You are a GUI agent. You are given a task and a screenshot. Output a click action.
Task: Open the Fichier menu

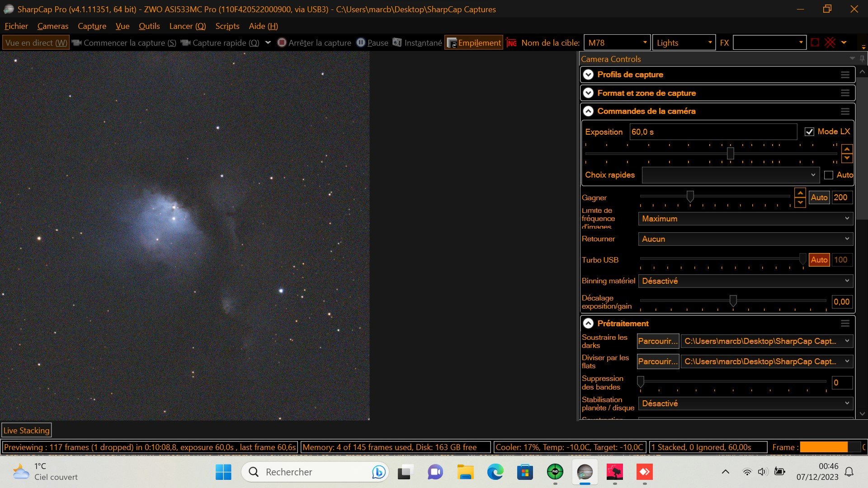(x=16, y=26)
